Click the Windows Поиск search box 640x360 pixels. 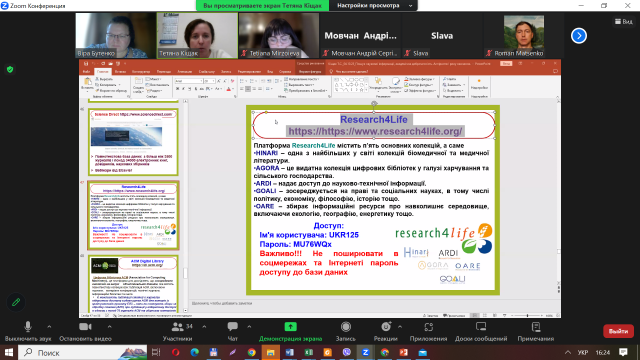click(83, 352)
